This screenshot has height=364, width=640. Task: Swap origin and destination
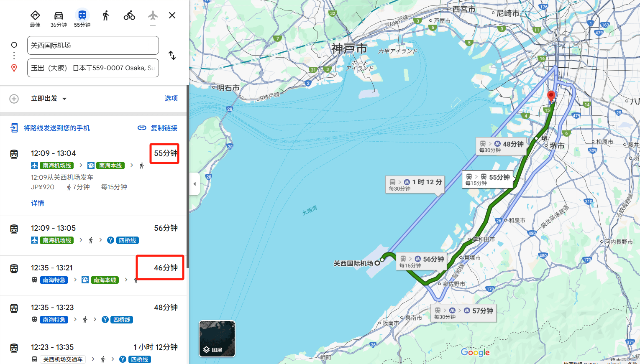pos(172,55)
